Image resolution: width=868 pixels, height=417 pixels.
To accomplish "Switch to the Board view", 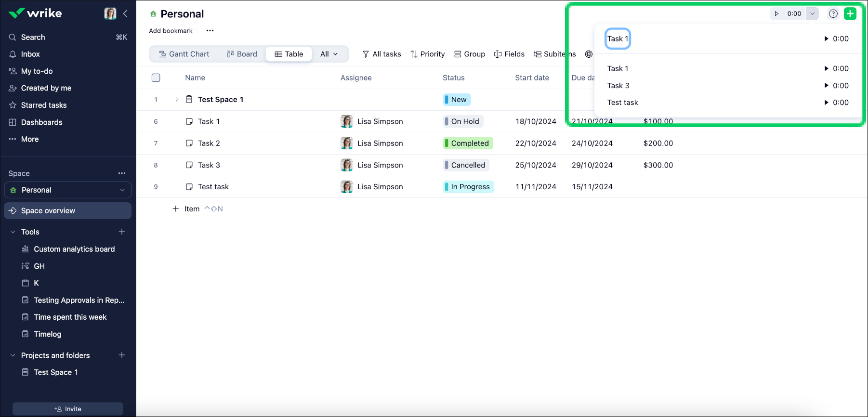I will pyautogui.click(x=242, y=54).
